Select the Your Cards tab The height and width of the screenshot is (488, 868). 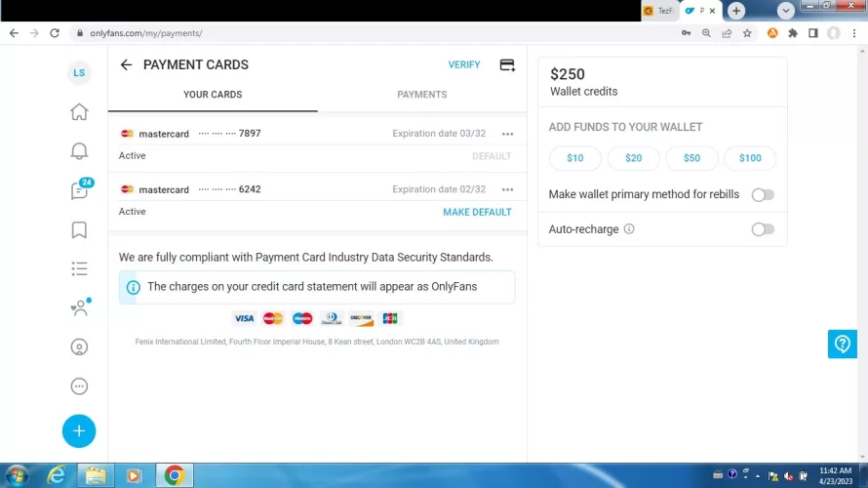[213, 95]
